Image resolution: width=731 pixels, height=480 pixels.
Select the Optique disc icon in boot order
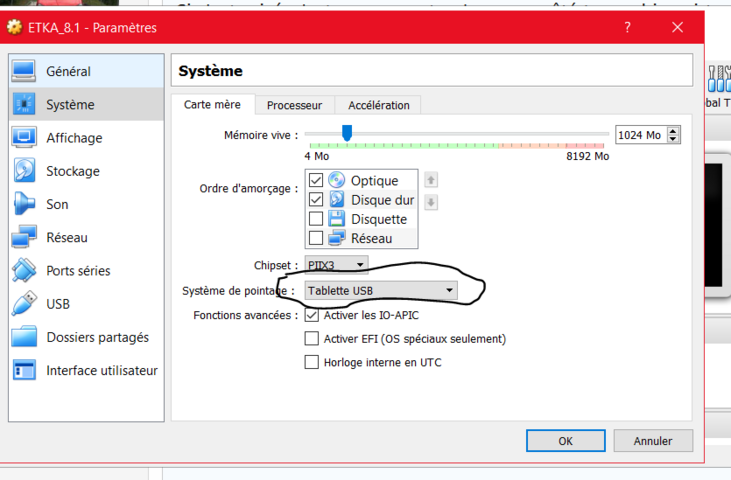(x=337, y=180)
